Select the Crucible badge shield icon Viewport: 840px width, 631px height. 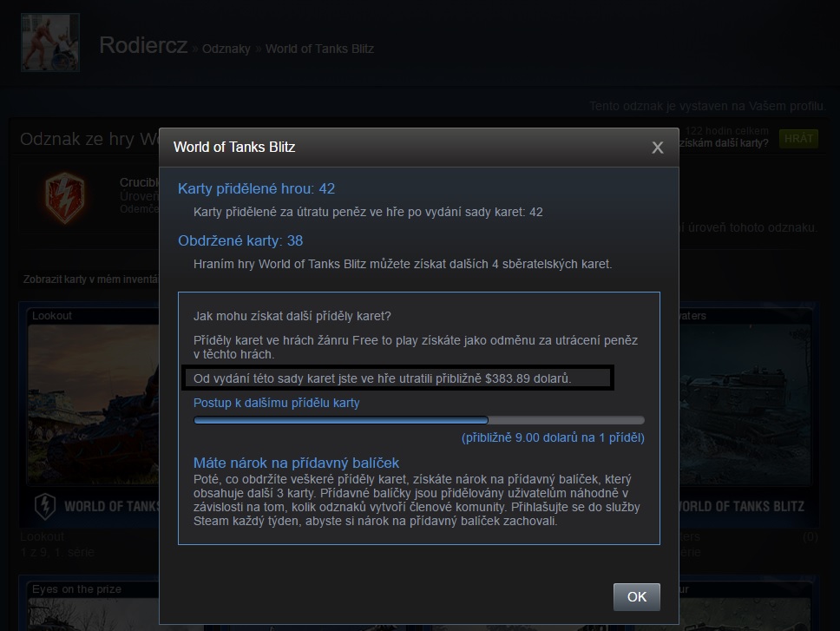pyautogui.click(x=65, y=197)
